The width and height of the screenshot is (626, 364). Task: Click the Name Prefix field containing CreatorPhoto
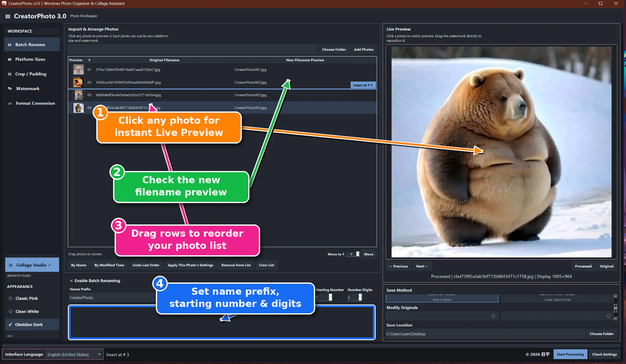(x=112, y=297)
